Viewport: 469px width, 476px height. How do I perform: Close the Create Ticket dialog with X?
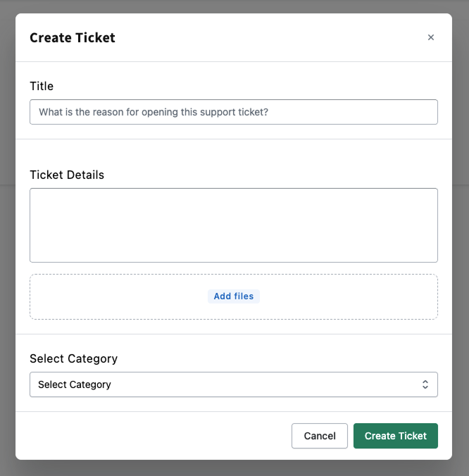pos(431,37)
